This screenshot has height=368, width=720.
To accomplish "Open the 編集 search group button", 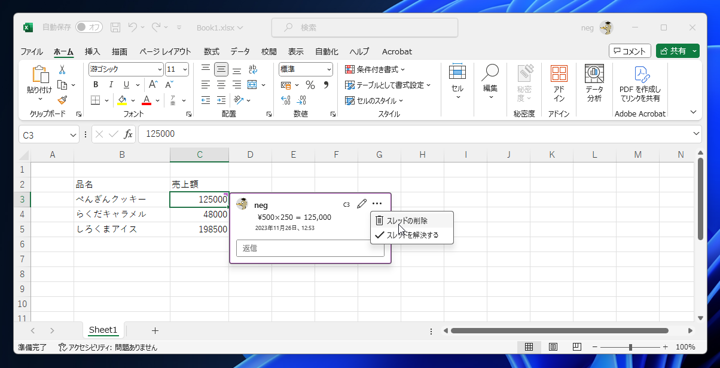I will pyautogui.click(x=490, y=81).
